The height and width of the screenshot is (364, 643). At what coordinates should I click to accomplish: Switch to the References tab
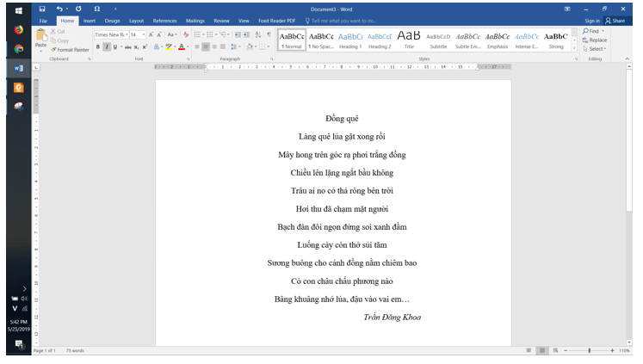pyautogui.click(x=164, y=20)
